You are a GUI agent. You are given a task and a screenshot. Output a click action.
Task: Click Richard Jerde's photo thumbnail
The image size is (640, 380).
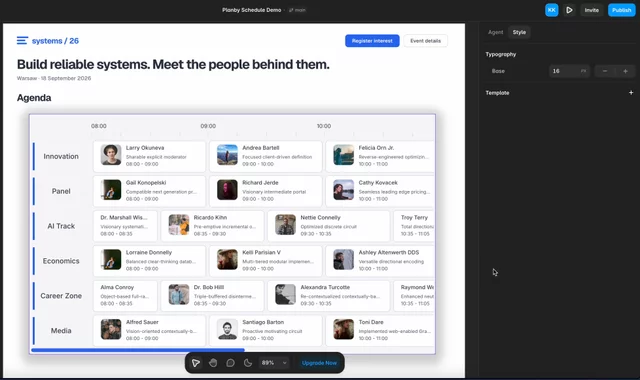(227, 190)
